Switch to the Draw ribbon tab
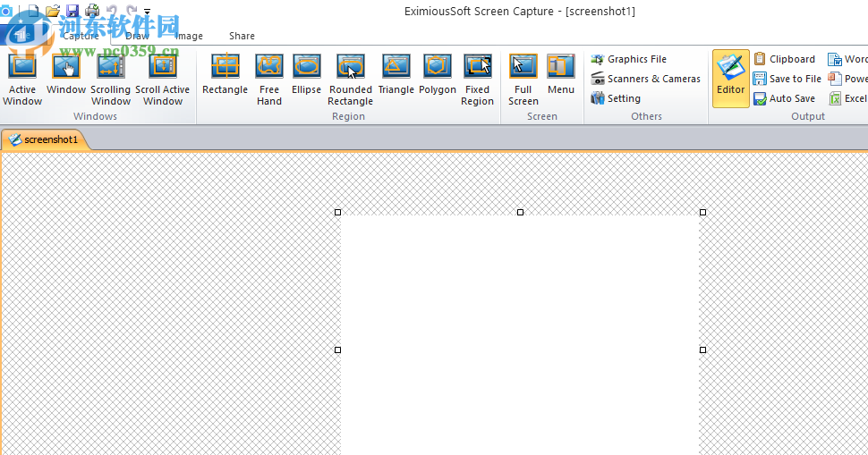Viewport: 868px width, 455px height. tap(137, 36)
